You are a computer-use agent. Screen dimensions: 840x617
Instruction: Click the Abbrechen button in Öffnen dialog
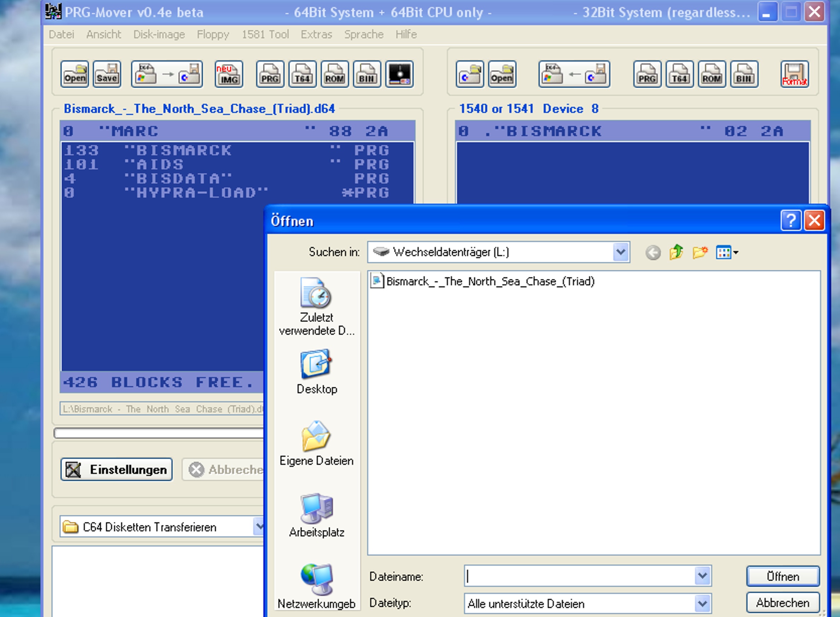(783, 603)
